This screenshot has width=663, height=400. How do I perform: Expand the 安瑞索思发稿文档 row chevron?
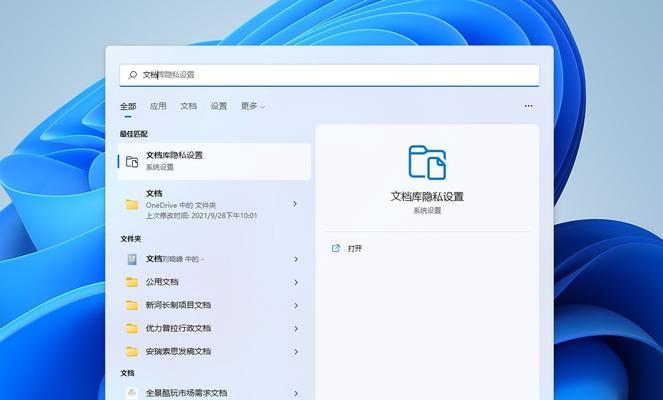296,351
